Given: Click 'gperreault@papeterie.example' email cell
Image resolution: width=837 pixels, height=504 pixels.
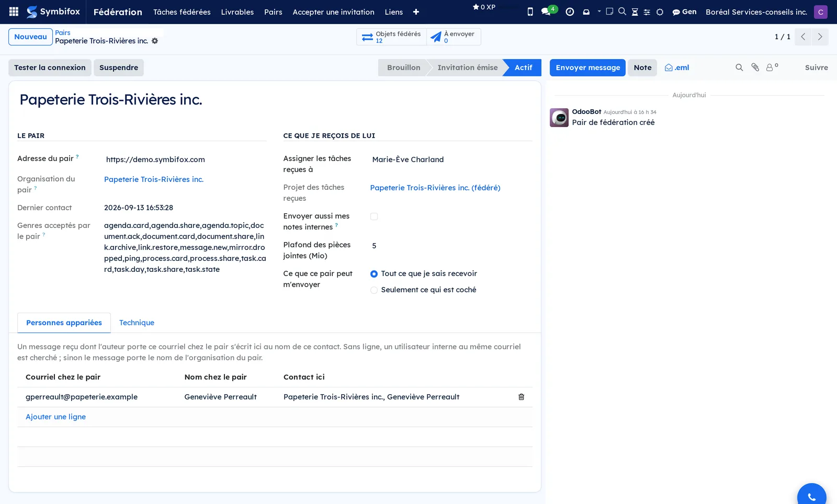Looking at the screenshot, I should (101, 397).
